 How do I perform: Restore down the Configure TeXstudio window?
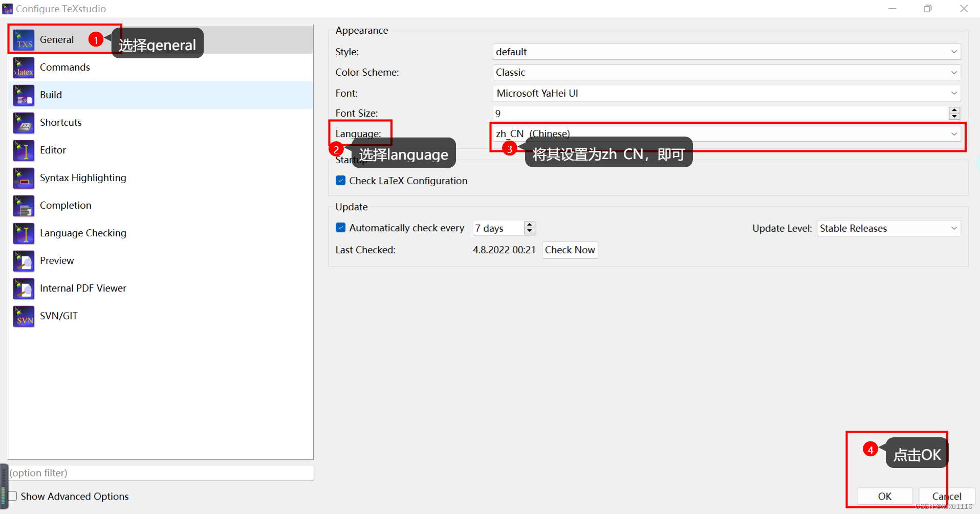coord(928,9)
